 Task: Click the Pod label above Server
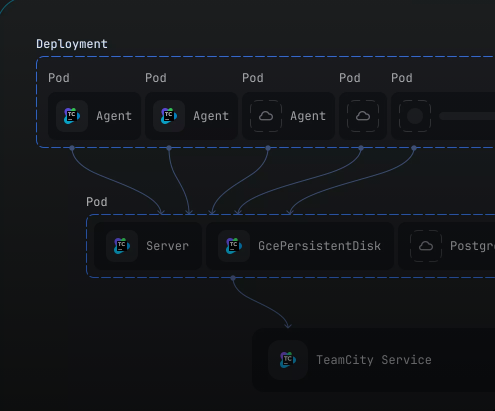point(97,202)
